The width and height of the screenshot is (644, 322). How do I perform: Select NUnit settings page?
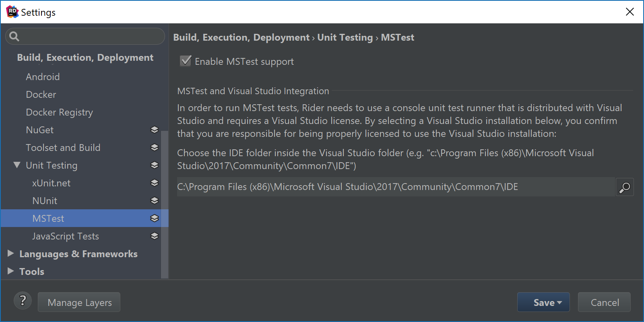tap(45, 200)
